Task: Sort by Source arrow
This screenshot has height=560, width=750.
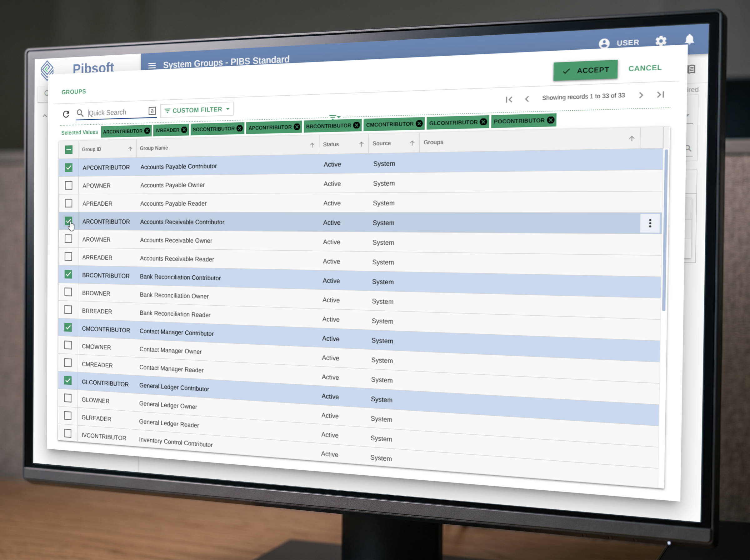Action: [x=412, y=143]
